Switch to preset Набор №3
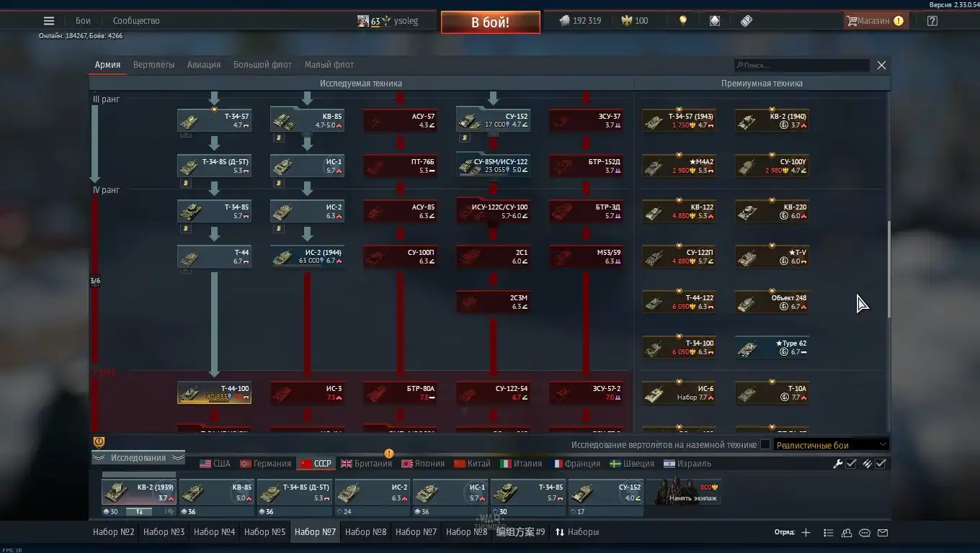Screen dimensions: 980x553 tap(164, 532)
